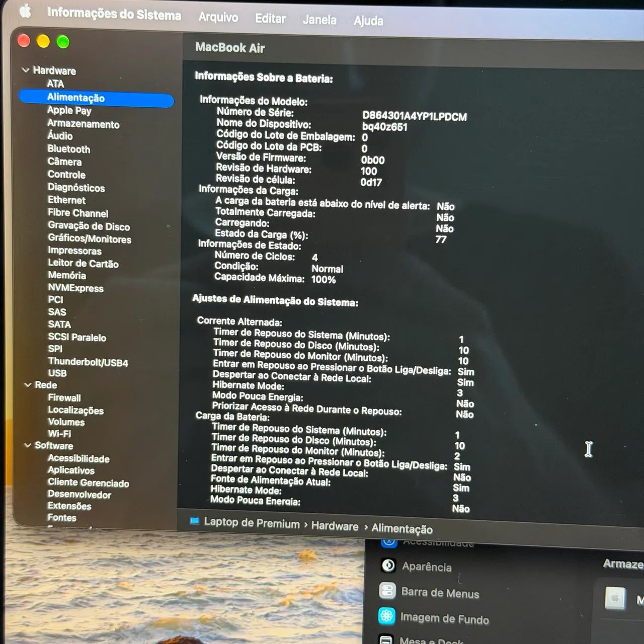Click the Barra de Menus icon in Settings
Image resolution: width=644 pixels, height=644 pixels.
pos(387,591)
